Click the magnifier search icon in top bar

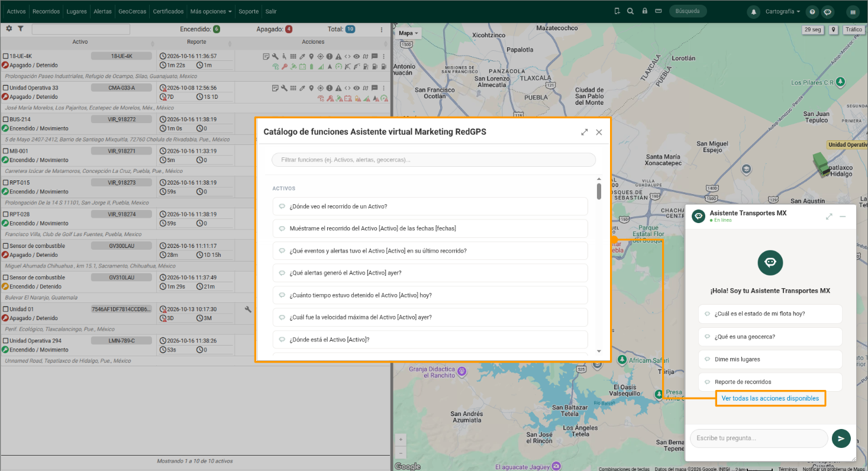630,11
